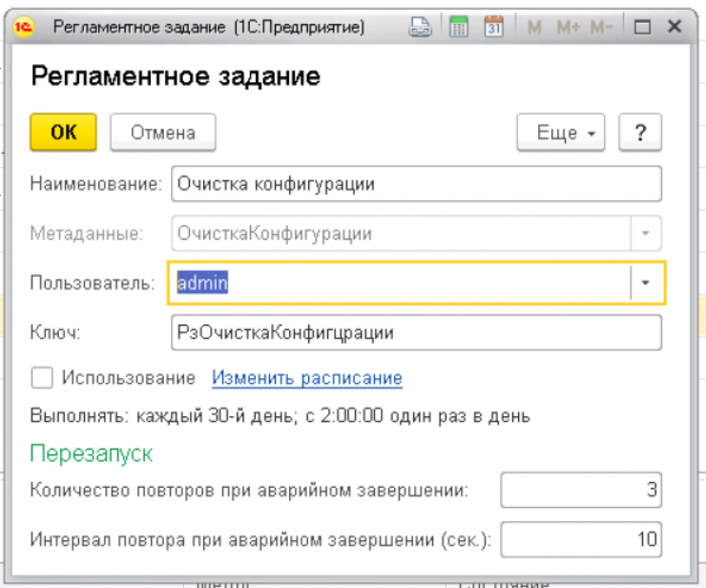Viewport: 706px width, 588px height.
Task: Expand the Пользователь dropdown arrow
Action: click(x=646, y=283)
